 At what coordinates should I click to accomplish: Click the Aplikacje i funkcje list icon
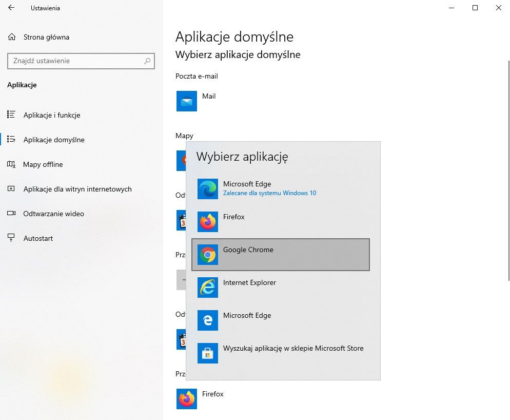[11, 114]
